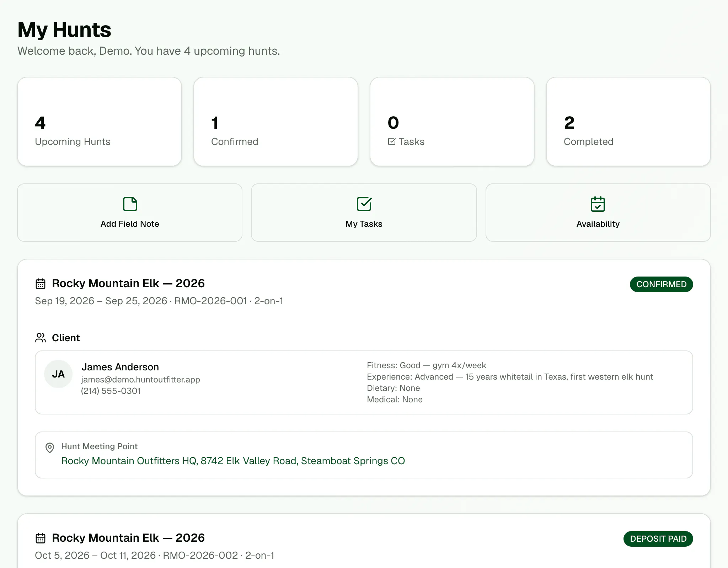Click email james@demo.huntoutfitter.app
Screen dimensions: 728x568
(x=141, y=380)
